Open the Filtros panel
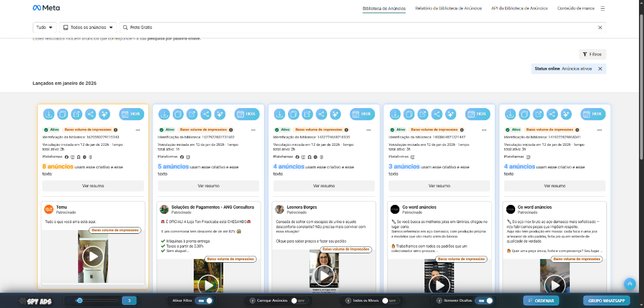The height and width of the screenshot is (308, 644). (592, 55)
